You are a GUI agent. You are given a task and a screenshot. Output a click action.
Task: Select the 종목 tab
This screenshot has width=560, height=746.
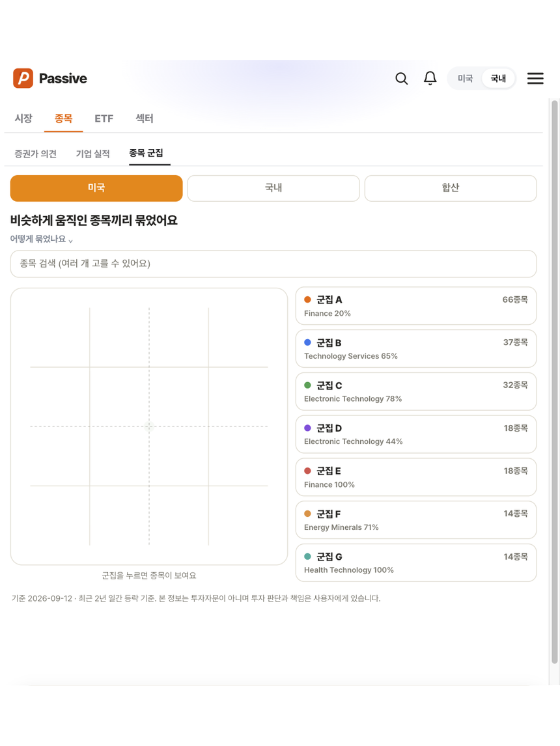[63, 118]
